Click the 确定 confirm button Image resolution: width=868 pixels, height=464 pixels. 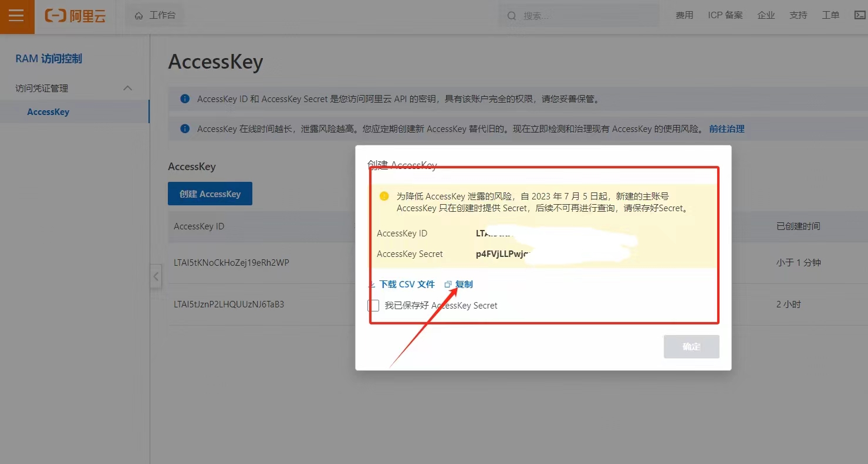[x=691, y=347]
